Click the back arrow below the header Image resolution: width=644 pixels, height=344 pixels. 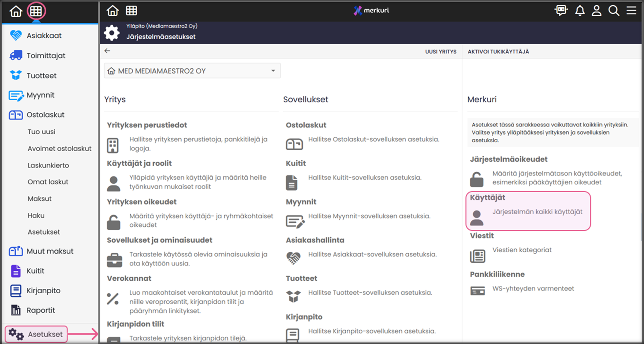(107, 51)
